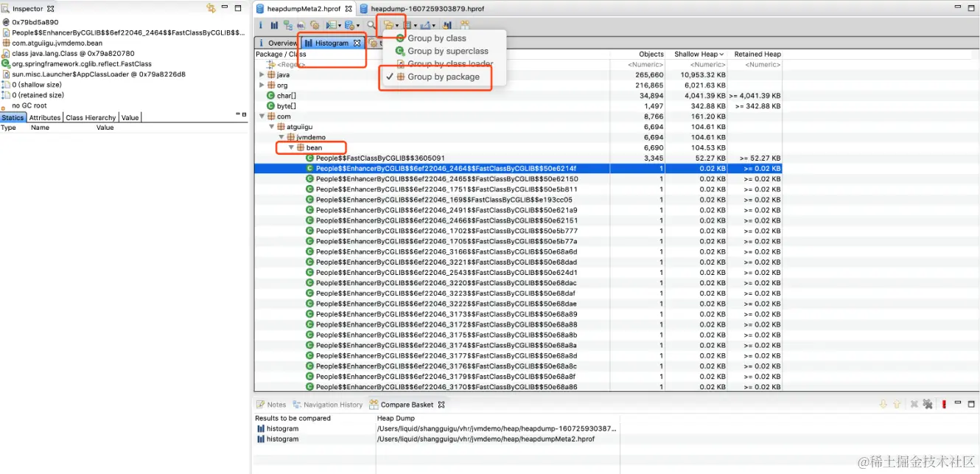980x474 pixels.
Task: Click the calculate retained size icon
Action: pyautogui.click(x=407, y=25)
